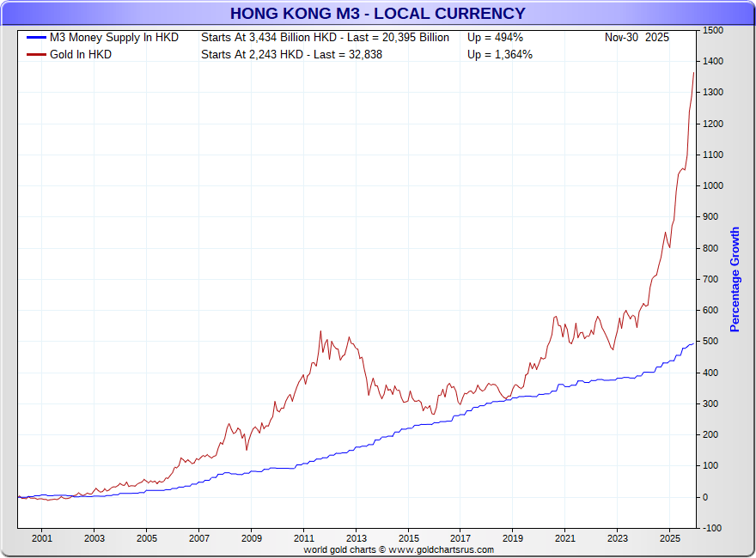Click the world gold charts goldchartsrus.com credit
Viewport: 756px width, 558px height.
pos(399,549)
